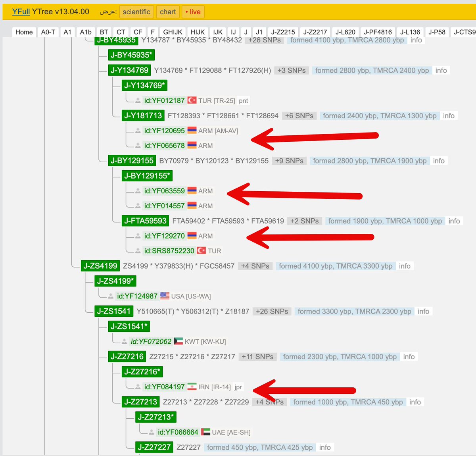This screenshot has height=456, width=476.
Task: Open info for J-Z27216 branch
Action: pos(409,357)
